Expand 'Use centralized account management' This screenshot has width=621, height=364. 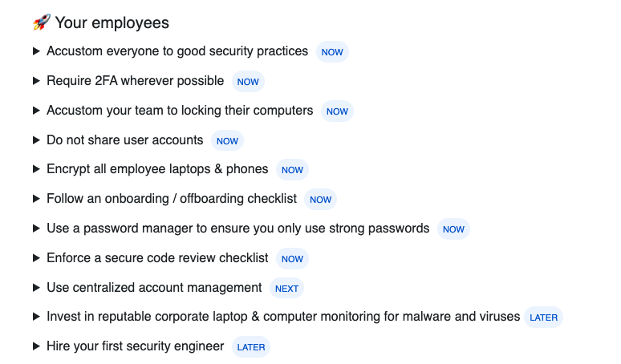36,288
